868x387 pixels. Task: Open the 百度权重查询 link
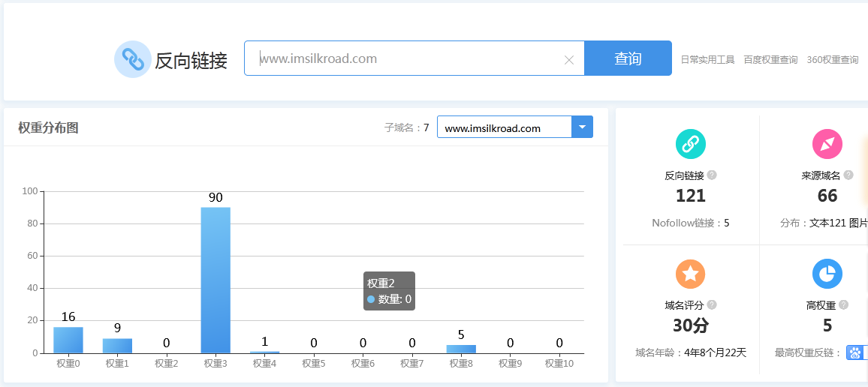click(x=770, y=60)
